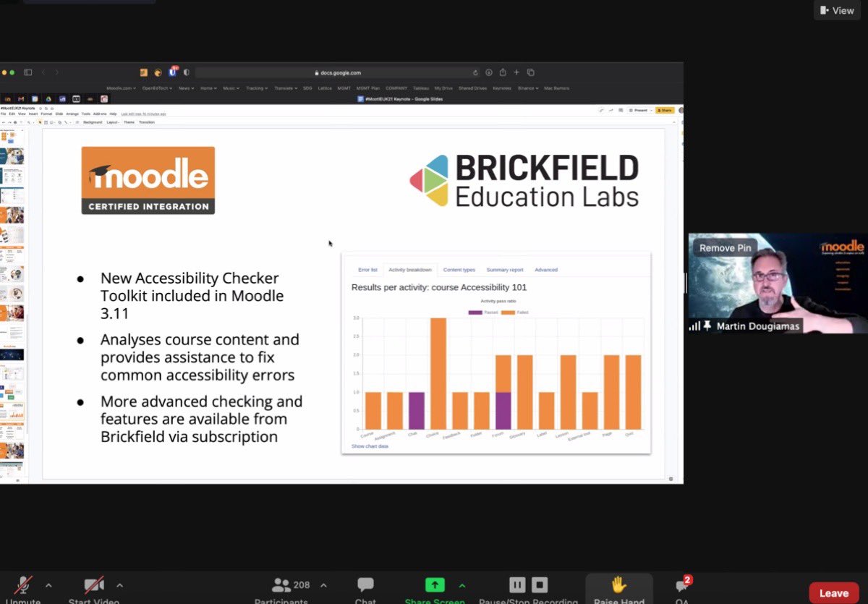The image size is (868, 604).
Task: Click Safari downloads icon
Action: click(x=489, y=72)
